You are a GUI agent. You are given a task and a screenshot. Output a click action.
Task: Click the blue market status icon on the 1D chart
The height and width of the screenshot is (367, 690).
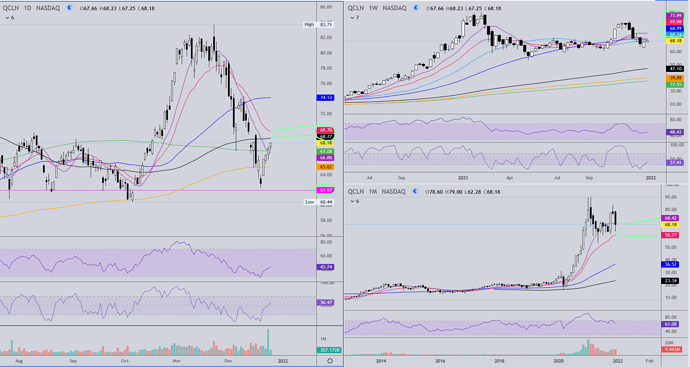(x=69, y=8)
